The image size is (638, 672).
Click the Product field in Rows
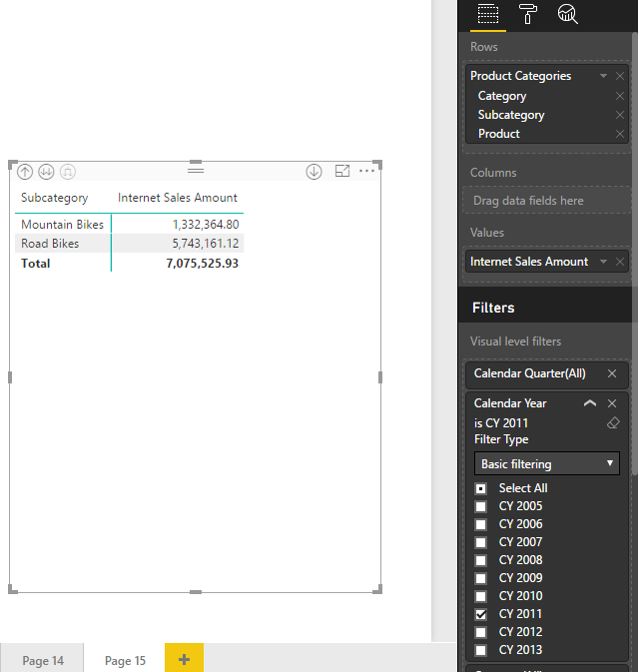(499, 134)
